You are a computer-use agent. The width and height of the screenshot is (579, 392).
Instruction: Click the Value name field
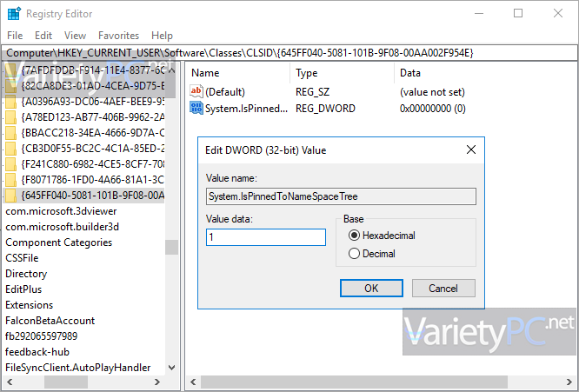click(x=341, y=196)
